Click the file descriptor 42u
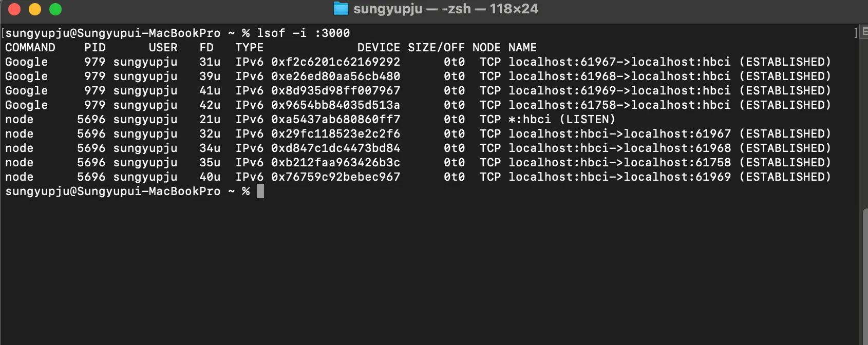 point(210,105)
